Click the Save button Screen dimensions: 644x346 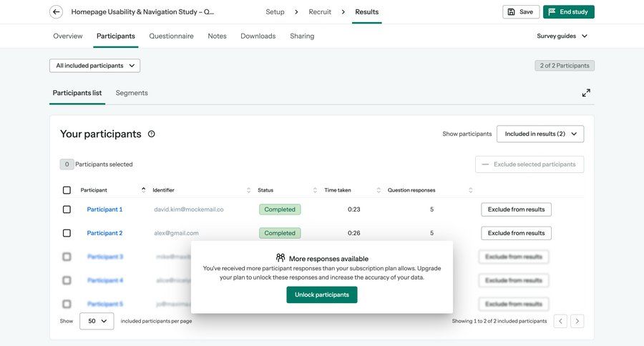(521, 12)
